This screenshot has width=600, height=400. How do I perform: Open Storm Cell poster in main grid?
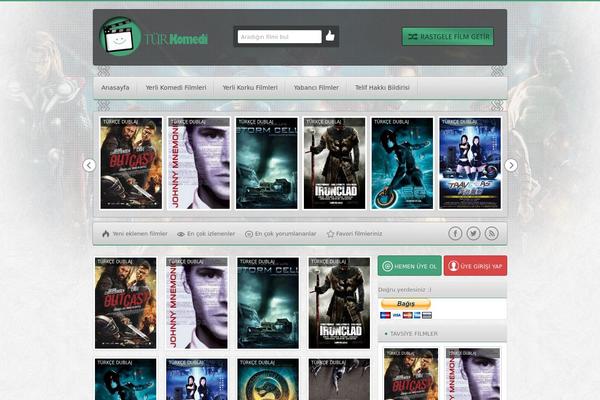click(268, 303)
